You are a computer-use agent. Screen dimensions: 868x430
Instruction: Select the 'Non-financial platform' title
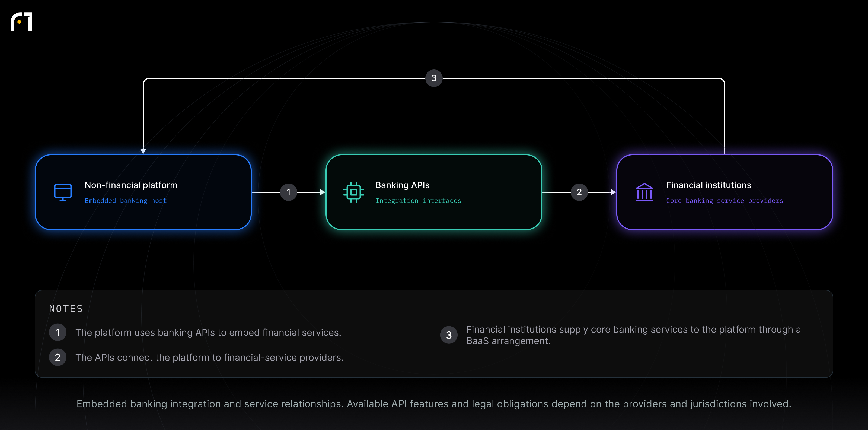tap(131, 185)
